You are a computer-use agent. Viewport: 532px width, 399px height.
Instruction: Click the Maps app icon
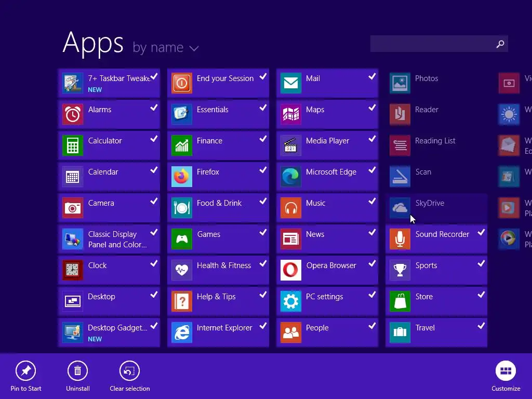pyautogui.click(x=291, y=114)
